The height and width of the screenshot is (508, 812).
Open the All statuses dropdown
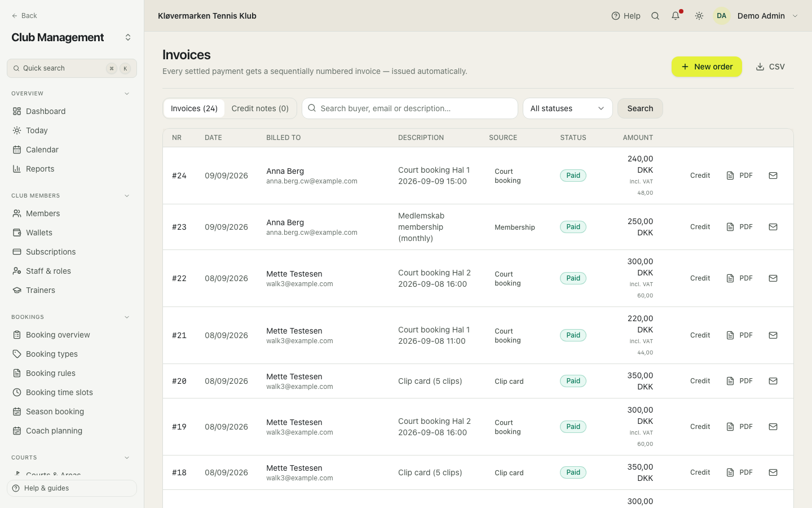click(568, 108)
